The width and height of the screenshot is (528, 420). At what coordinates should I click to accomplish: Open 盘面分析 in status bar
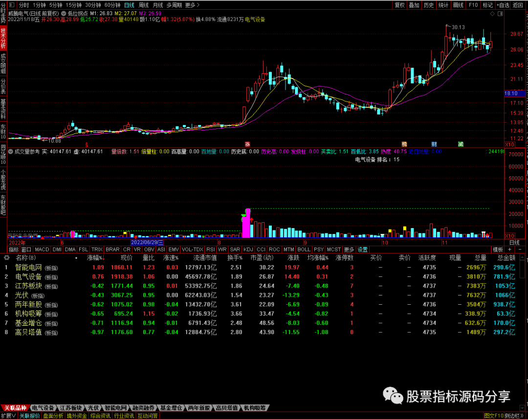(53, 416)
